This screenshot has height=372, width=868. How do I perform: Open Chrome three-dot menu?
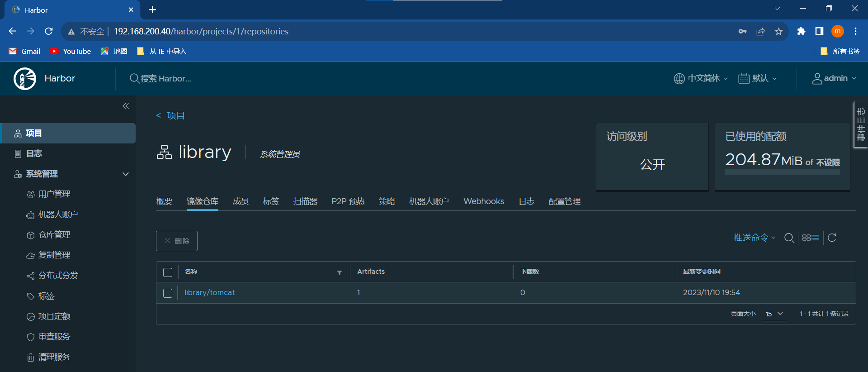click(x=855, y=31)
